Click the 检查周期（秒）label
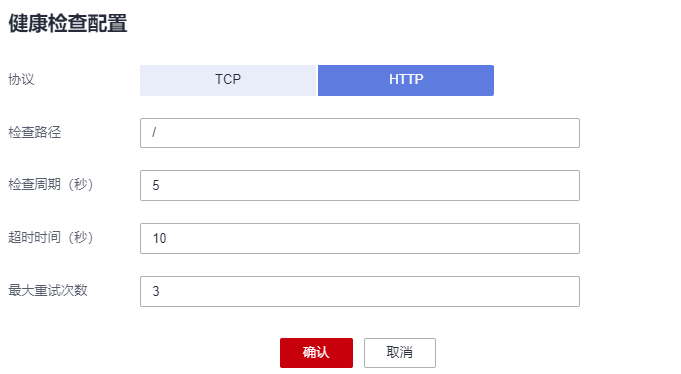Viewport: 681px width, 374px height. 51,185
